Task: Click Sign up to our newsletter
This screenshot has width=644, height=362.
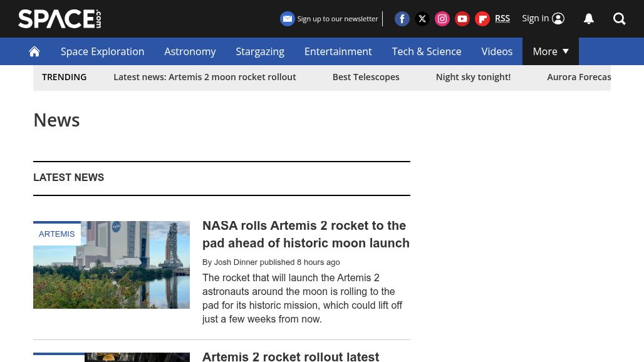Action: (x=330, y=19)
